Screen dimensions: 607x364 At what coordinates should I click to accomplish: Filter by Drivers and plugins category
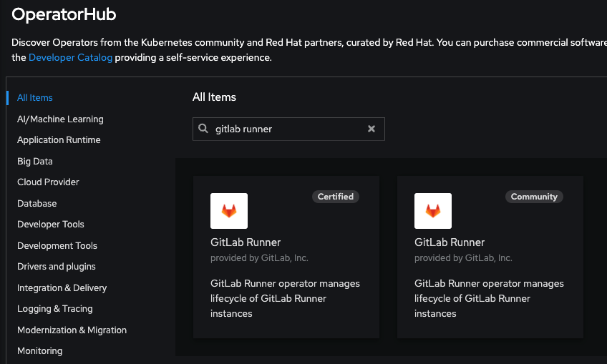pyautogui.click(x=57, y=267)
